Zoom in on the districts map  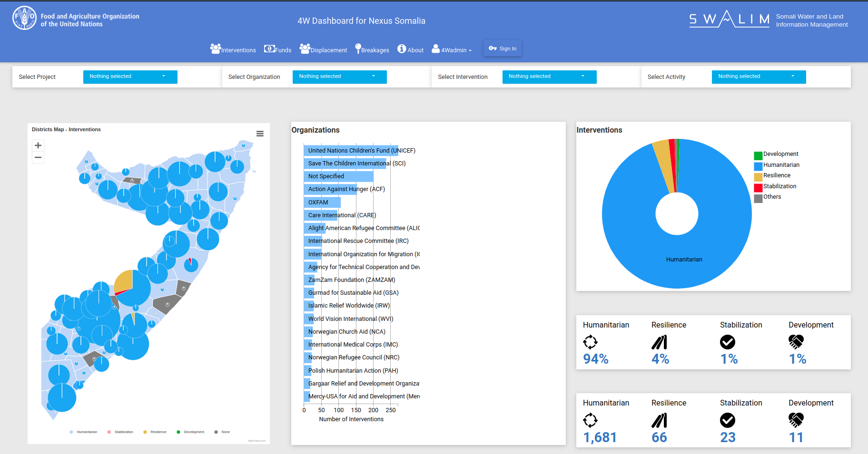click(38, 145)
